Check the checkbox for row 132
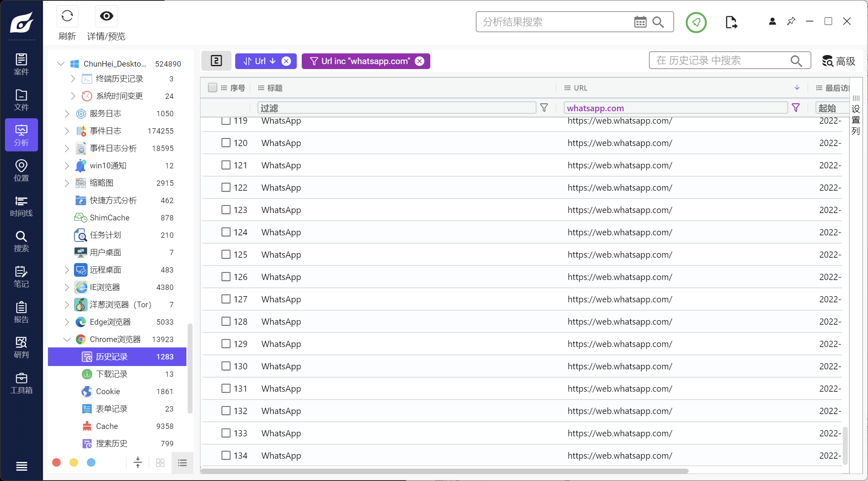 tap(226, 411)
